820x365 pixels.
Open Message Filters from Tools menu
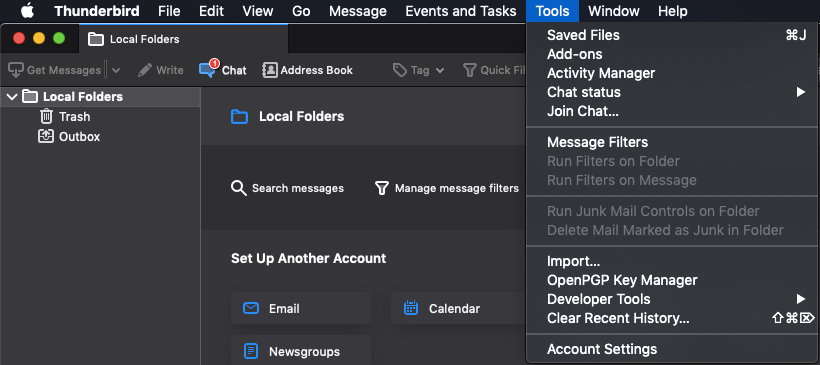pos(673,142)
